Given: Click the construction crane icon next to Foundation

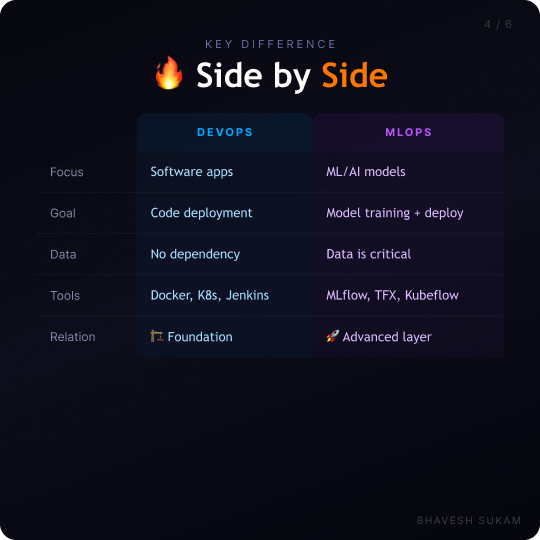Looking at the screenshot, I should (x=157, y=336).
